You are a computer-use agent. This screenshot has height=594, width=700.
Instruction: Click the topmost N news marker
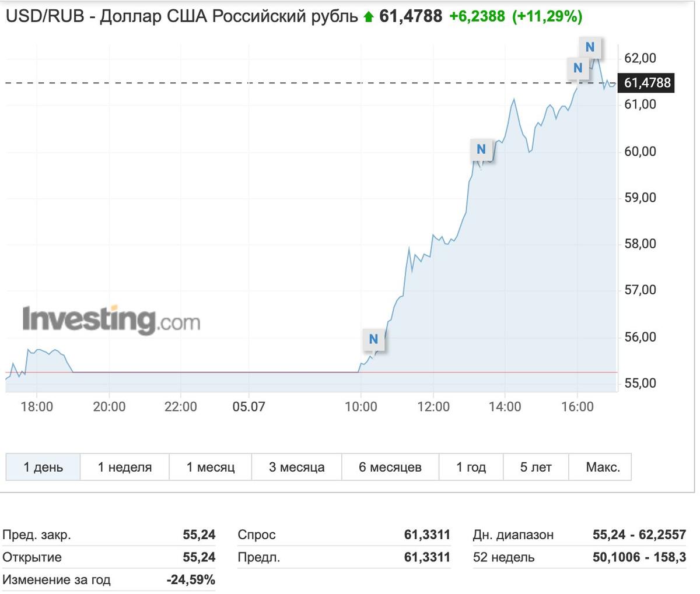(590, 47)
